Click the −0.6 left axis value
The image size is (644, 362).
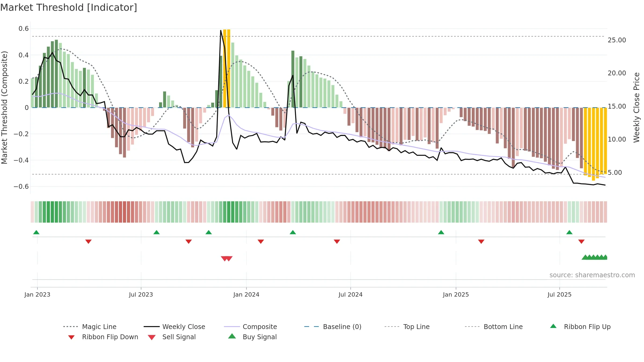(21, 186)
